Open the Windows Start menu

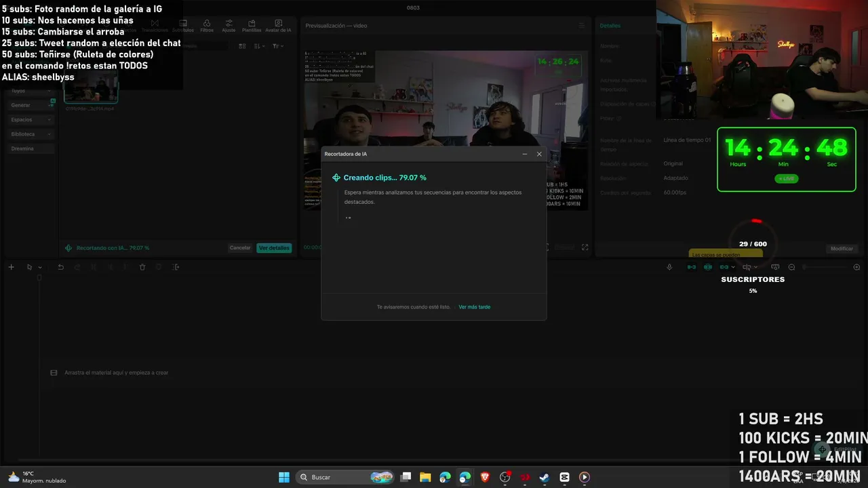284,477
